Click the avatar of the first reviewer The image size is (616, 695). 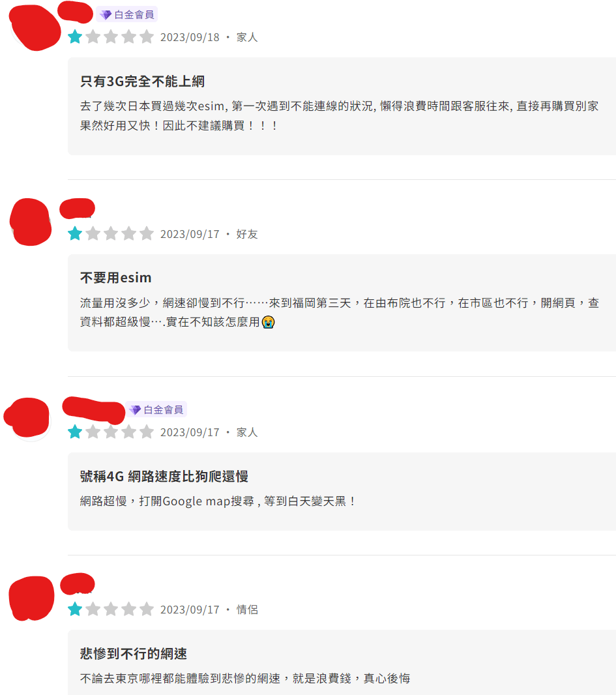(x=35, y=27)
